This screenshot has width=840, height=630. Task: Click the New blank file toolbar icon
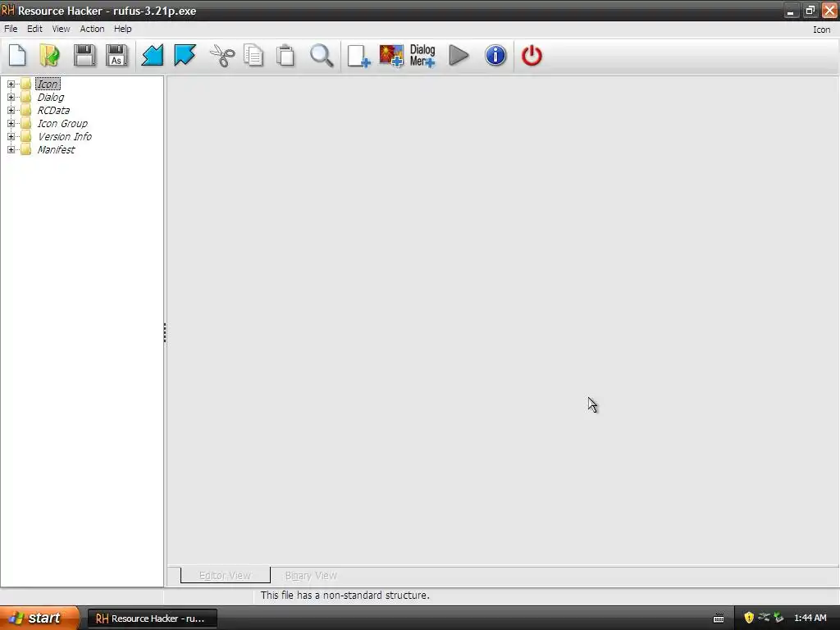[x=17, y=55]
